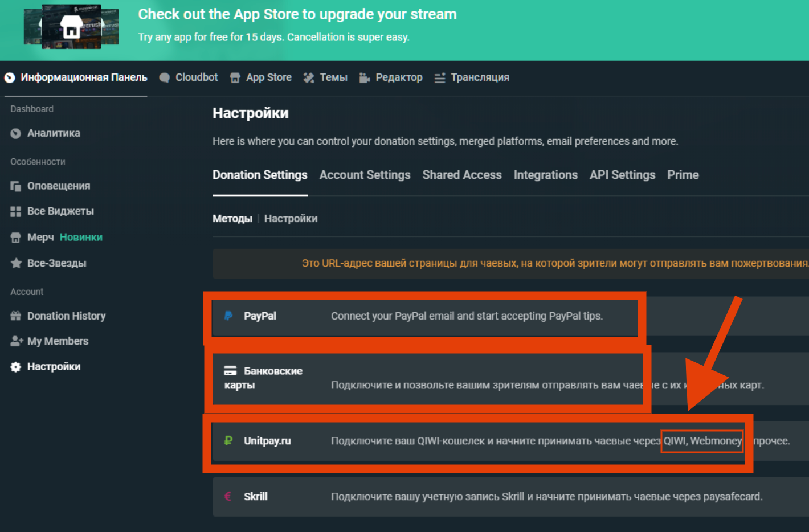Open Cloudbot in top navigation
Viewport: 809px width, 532px height.
pos(197,77)
